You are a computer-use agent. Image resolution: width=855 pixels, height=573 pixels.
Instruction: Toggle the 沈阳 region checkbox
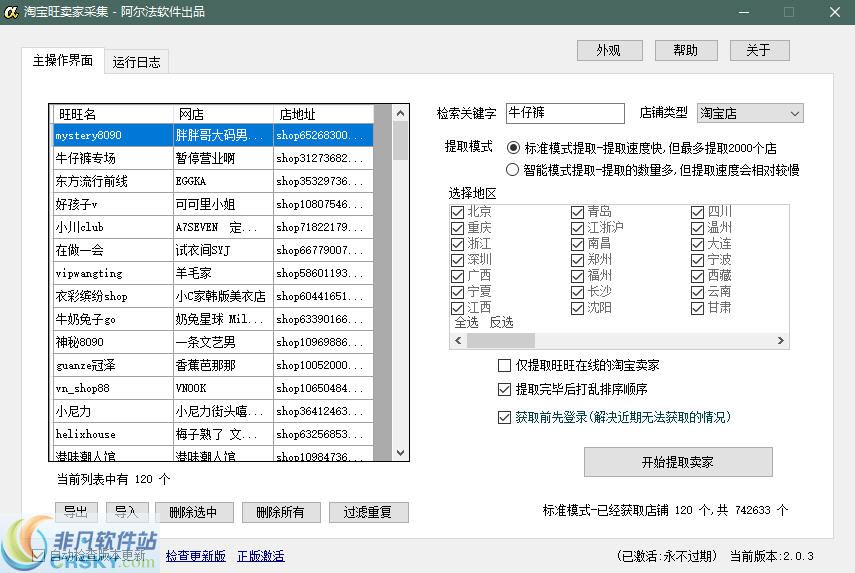click(577, 308)
